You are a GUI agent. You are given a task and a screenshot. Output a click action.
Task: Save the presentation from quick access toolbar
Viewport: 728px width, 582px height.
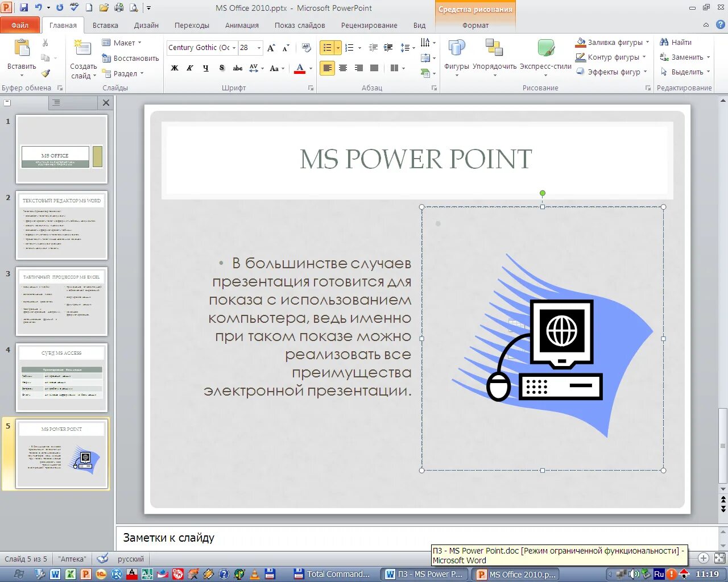[x=24, y=8]
